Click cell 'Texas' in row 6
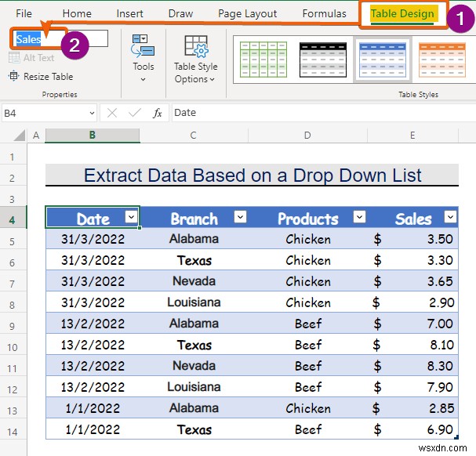Image resolution: width=476 pixels, height=456 pixels. coord(194,260)
